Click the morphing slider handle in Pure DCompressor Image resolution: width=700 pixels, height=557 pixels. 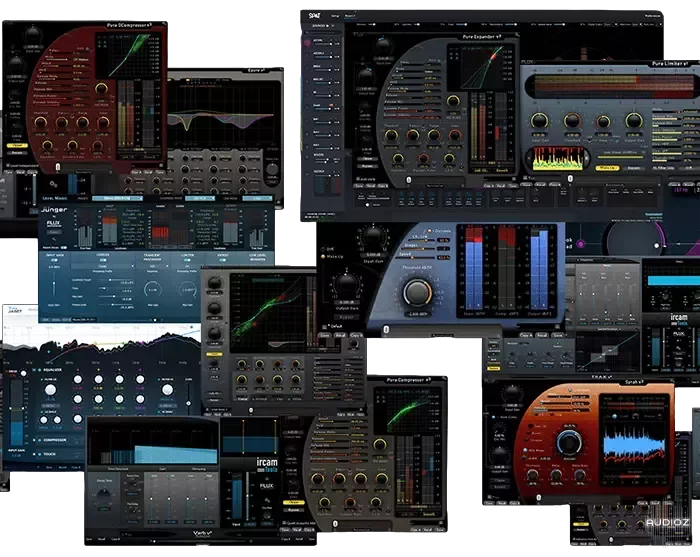click(x=58, y=167)
